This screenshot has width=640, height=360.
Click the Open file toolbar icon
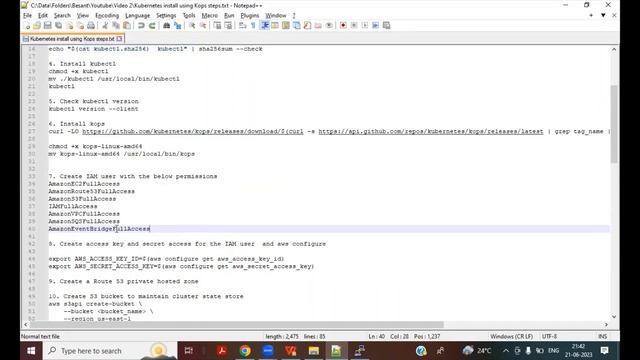[37, 26]
